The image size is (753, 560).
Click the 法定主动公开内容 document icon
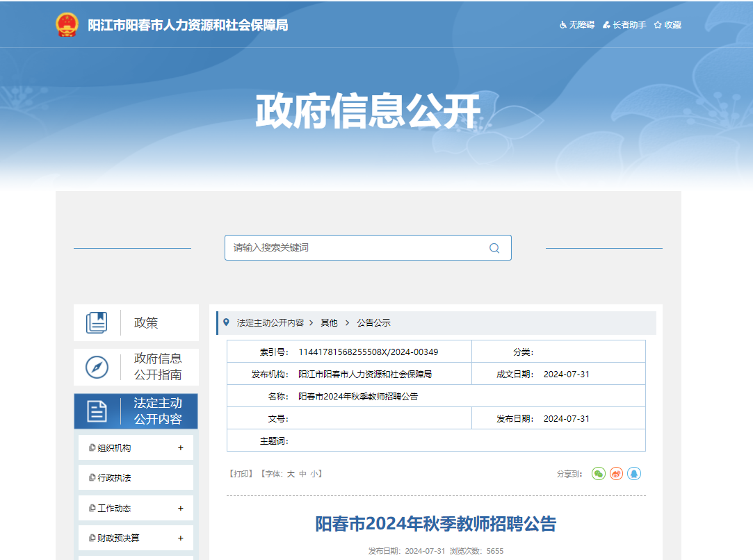point(97,411)
